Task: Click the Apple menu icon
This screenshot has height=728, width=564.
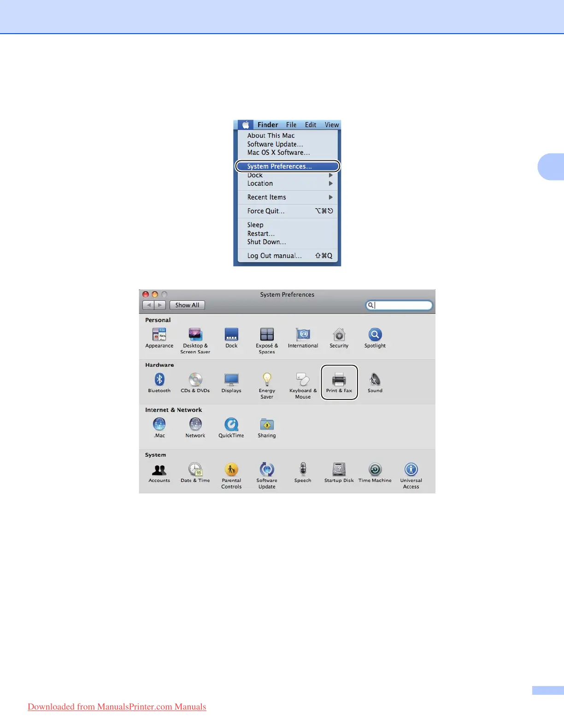Action: click(x=246, y=125)
